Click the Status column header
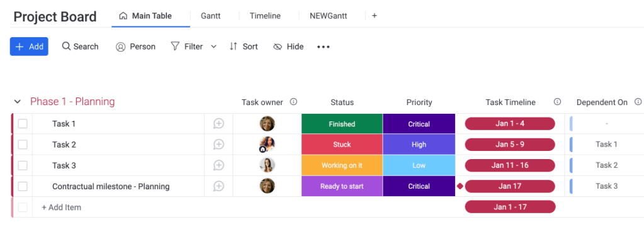644x227 pixels. pyautogui.click(x=342, y=102)
